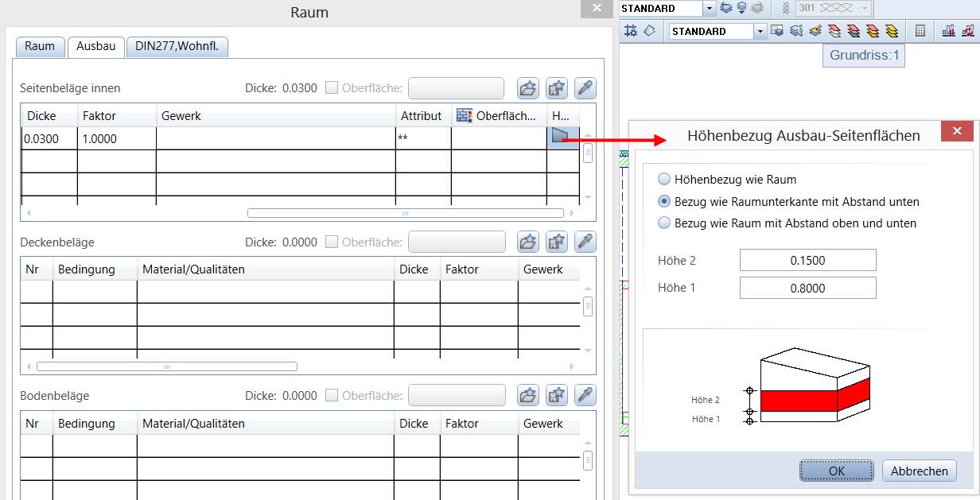
Task: Expand the second-row STANDARD dropdown
Action: click(760, 31)
